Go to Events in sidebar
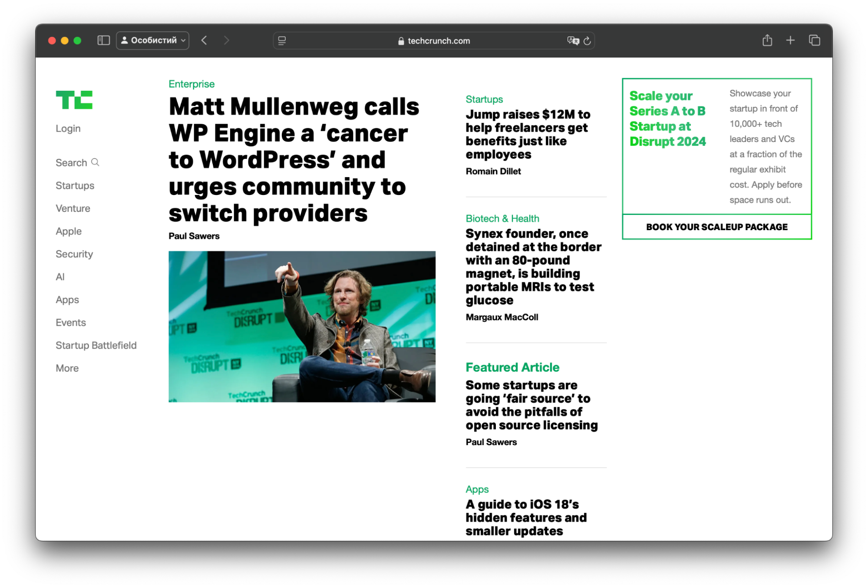 (71, 323)
